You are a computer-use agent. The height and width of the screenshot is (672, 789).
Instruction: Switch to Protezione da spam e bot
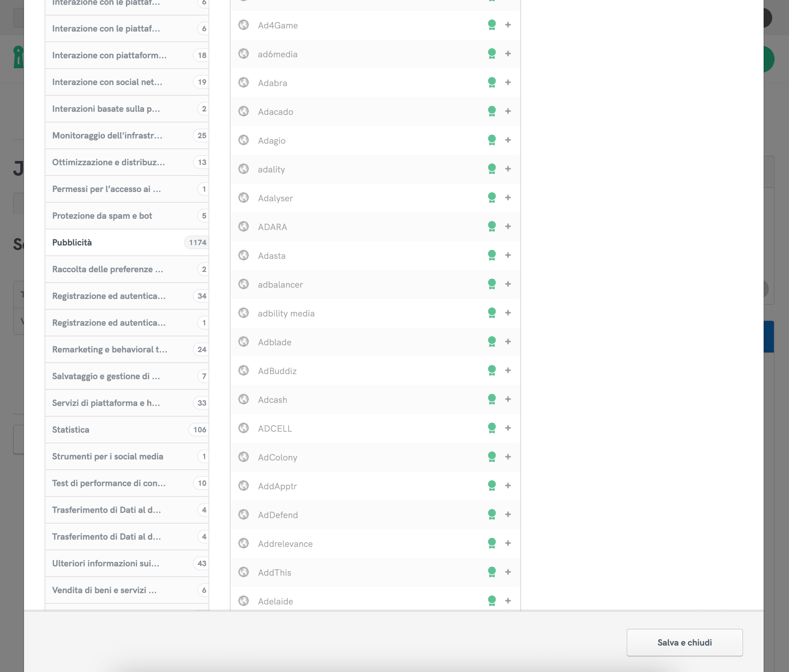(x=102, y=216)
